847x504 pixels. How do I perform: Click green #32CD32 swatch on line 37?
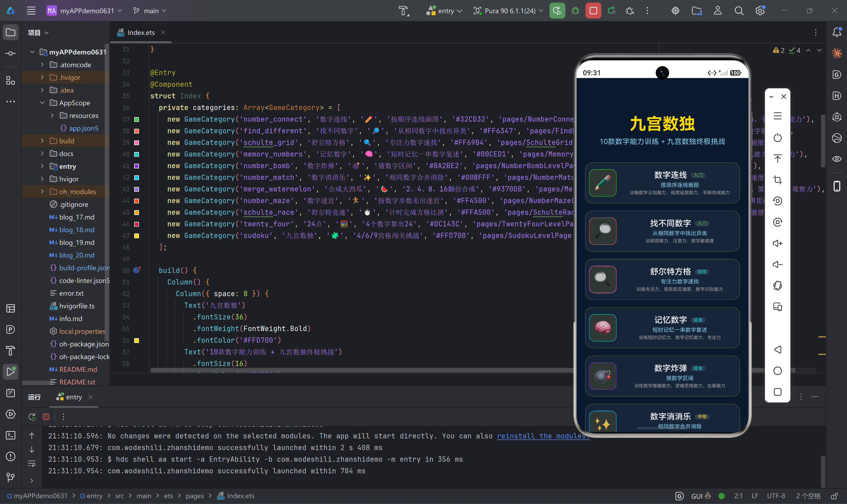137,119
